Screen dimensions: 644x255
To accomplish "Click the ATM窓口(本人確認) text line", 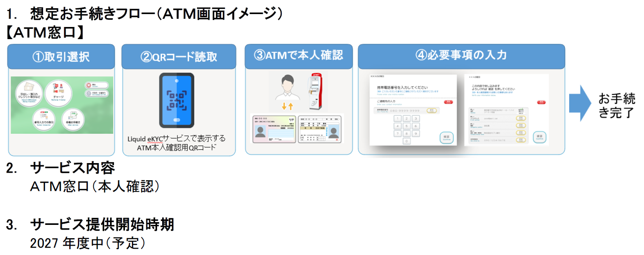I will coord(95,187).
